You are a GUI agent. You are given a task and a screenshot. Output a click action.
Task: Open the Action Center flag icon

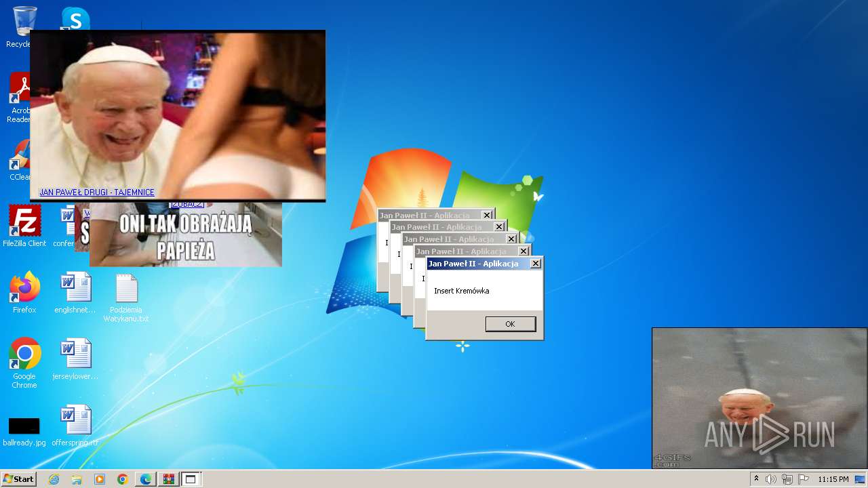(x=804, y=479)
